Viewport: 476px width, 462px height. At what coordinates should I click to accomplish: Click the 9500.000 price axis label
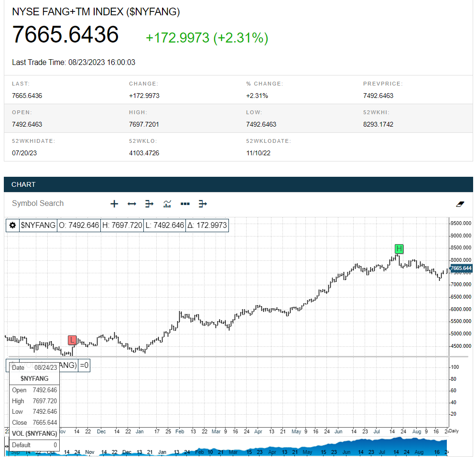pyautogui.click(x=461, y=224)
